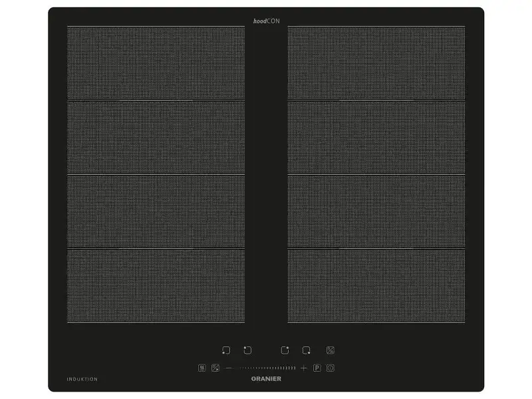Select the front-right cooking zone icon
This screenshot has width=532, height=399.
coord(307,350)
